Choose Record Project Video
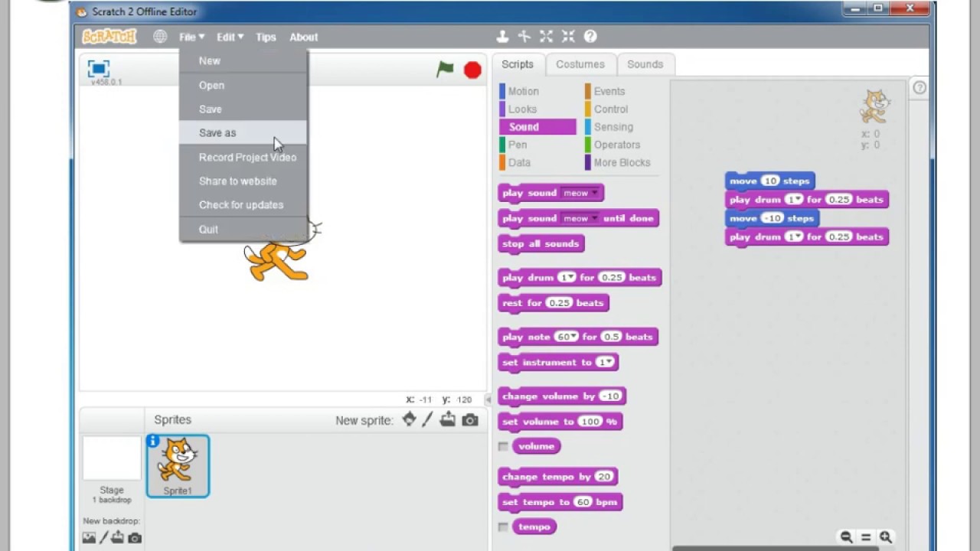This screenshot has height=551, width=980. tap(243, 157)
